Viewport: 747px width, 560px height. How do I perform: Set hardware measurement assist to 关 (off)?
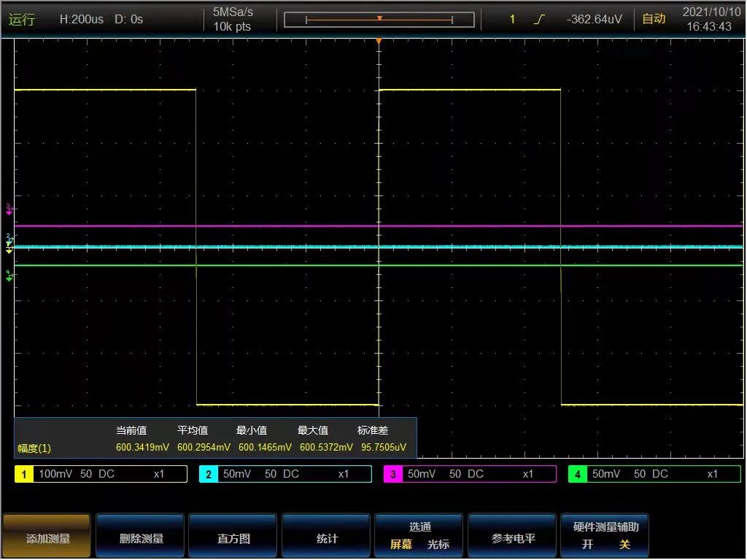624,545
